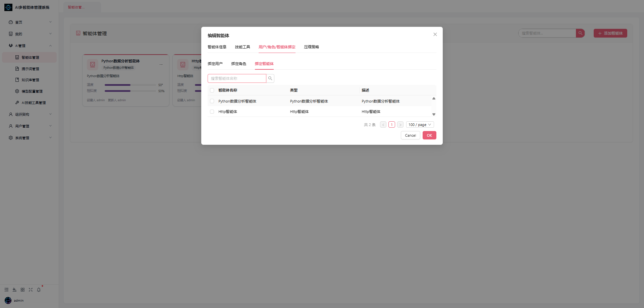Click the 提示词管理 document icon
Image resolution: width=644 pixels, height=308 pixels.
pyautogui.click(x=17, y=69)
